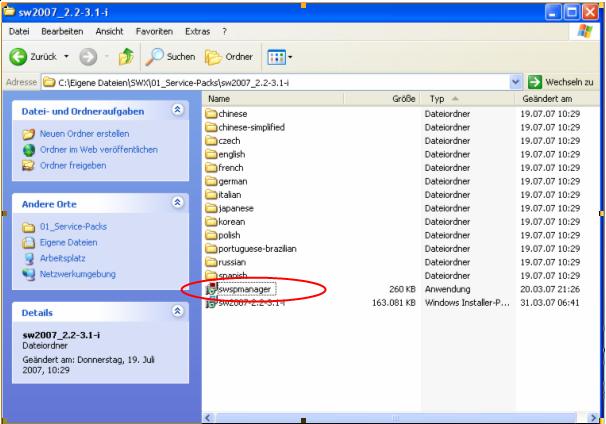Collapse Datei- und Ordneraufgaben panel
Viewport: 606px width, 424px height.
(177, 110)
